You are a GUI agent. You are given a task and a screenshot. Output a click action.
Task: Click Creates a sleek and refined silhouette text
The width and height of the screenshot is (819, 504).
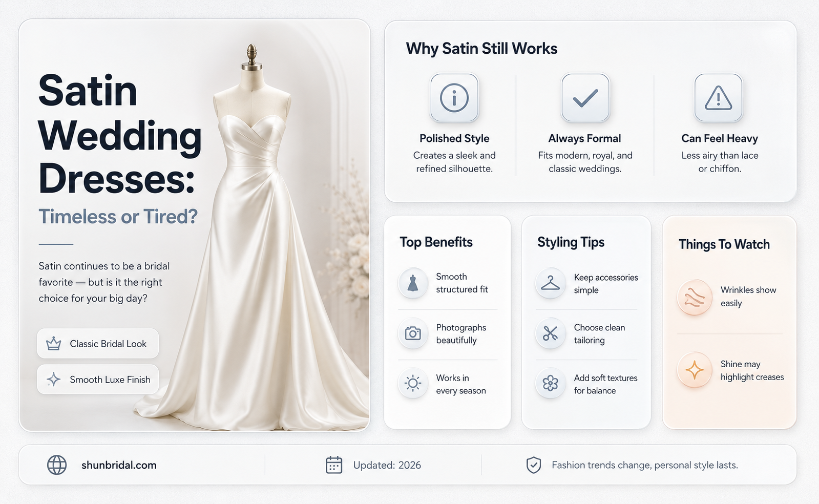[x=454, y=162]
